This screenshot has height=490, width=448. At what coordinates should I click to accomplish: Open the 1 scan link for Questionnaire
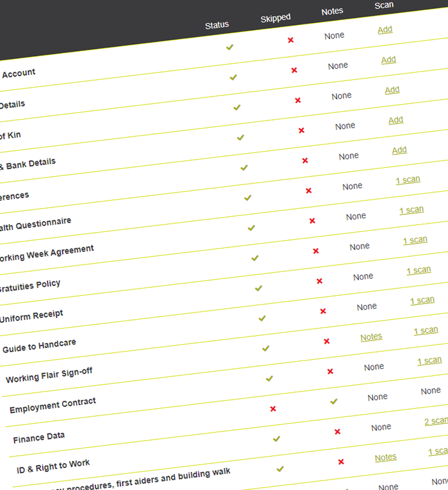[408, 180]
